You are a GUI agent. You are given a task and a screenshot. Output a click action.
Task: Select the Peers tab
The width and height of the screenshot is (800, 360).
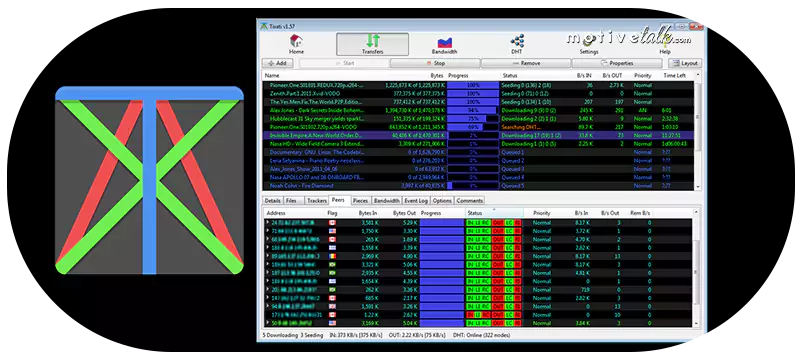[x=339, y=200]
